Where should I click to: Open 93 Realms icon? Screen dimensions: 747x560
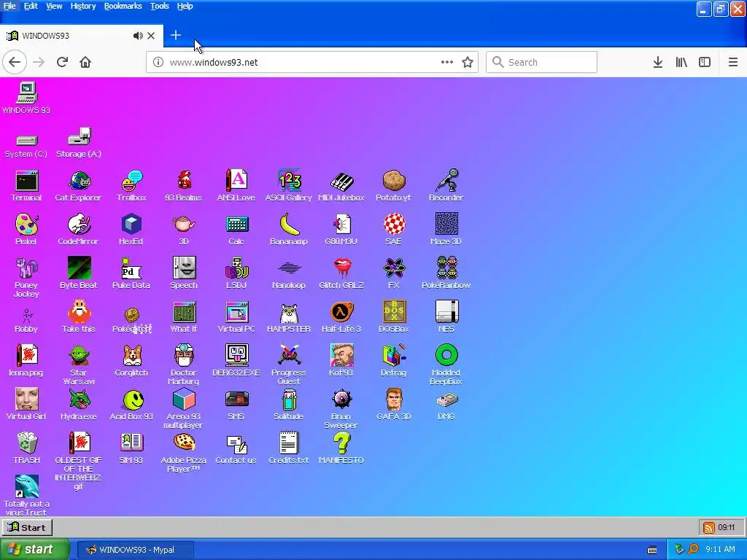pos(183,186)
